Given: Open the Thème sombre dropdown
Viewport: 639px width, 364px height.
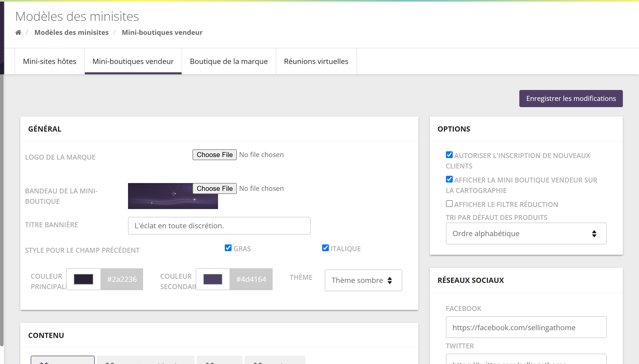Looking at the screenshot, I should coord(363,280).
